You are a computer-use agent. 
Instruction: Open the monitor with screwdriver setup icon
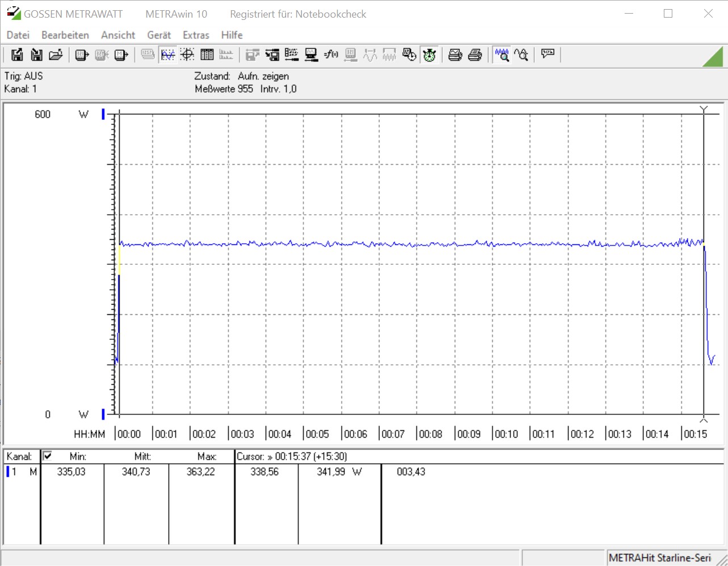(311, 55)
